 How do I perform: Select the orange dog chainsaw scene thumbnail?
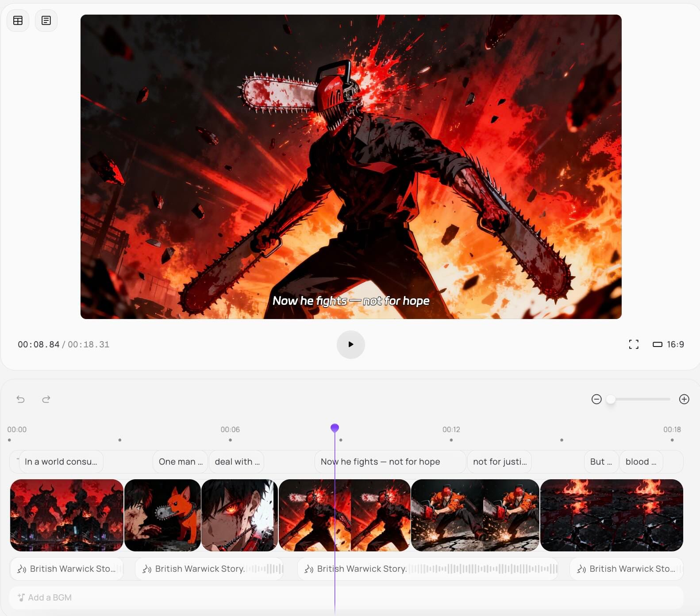pyautogui.click(x=162, y=515)
